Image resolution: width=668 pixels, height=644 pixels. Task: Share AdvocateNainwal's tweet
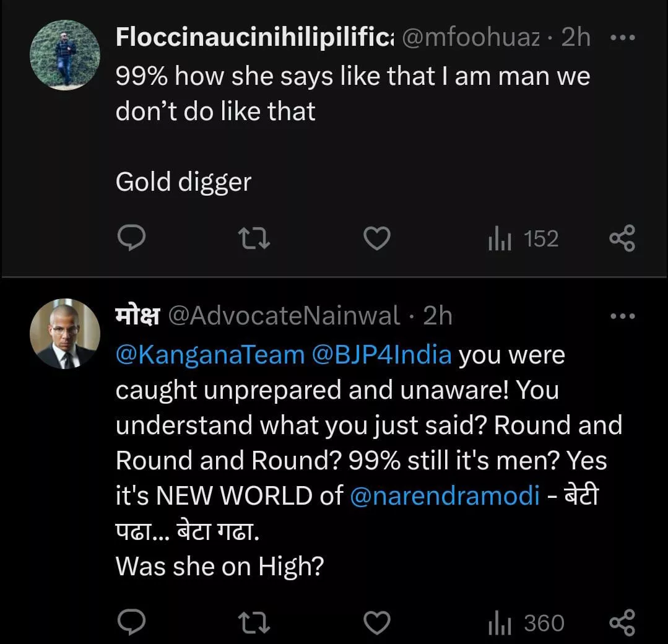coord(622,622)
